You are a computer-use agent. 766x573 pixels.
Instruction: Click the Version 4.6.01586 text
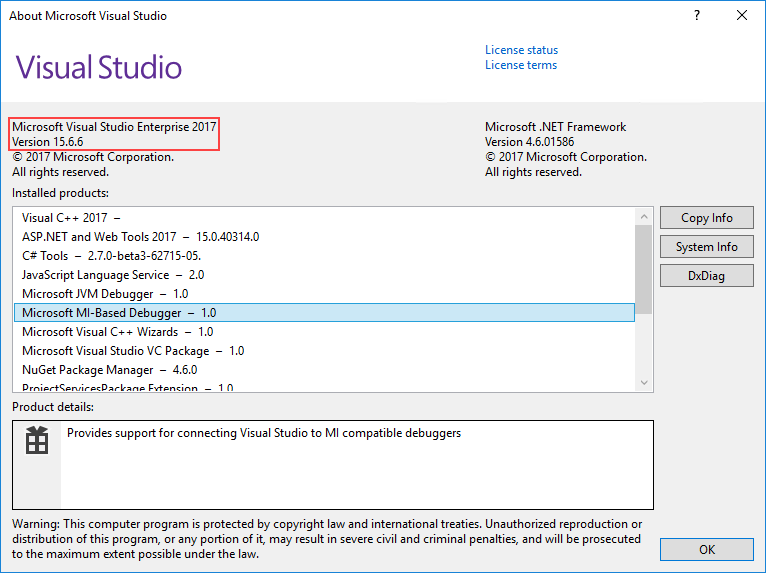[530, 142]
